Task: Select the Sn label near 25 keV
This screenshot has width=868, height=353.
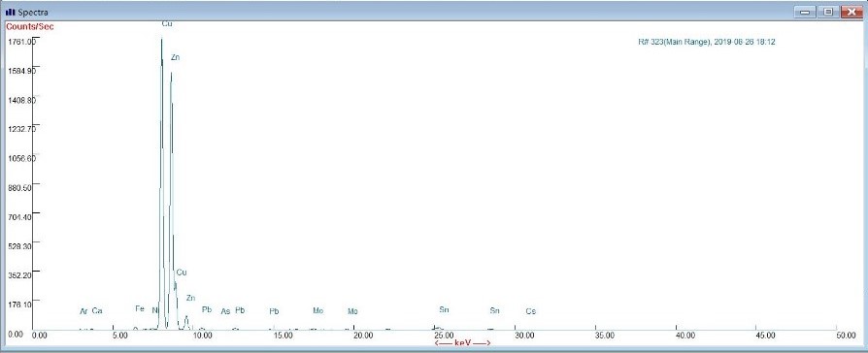Action: click(x=444, y=309)
